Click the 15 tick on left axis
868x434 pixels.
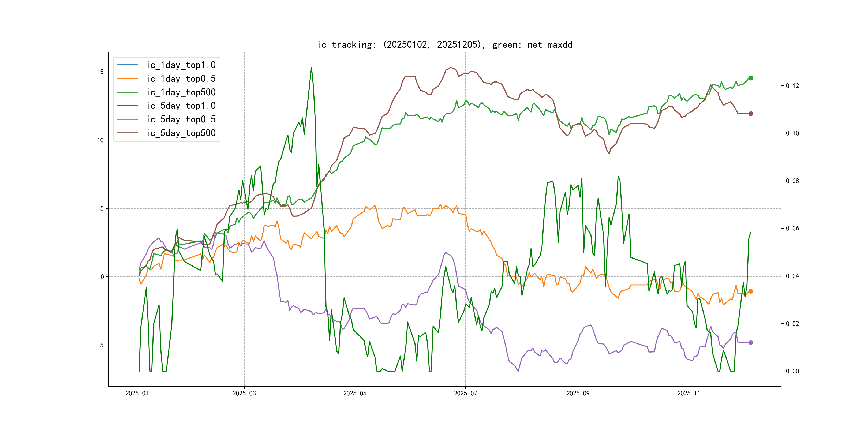100,72
